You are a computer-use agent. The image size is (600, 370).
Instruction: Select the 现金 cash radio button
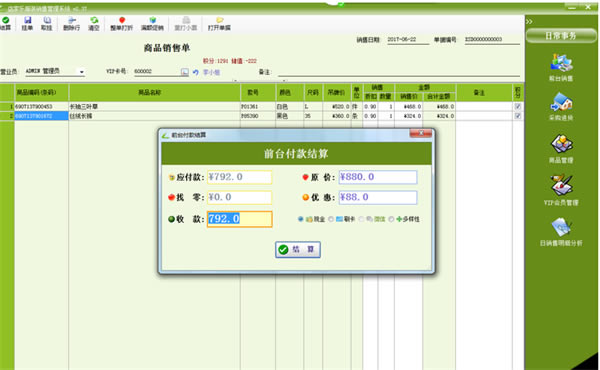[x=301, y=219]
